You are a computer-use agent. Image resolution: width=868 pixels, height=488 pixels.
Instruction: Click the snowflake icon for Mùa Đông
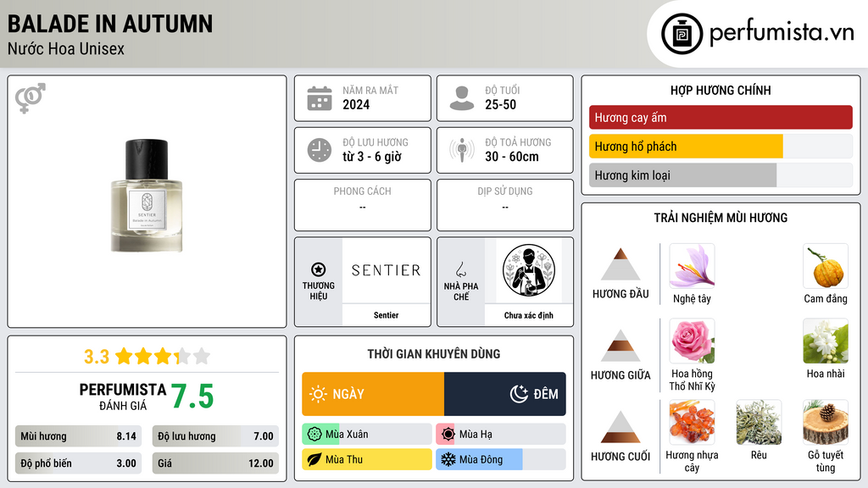448,459
